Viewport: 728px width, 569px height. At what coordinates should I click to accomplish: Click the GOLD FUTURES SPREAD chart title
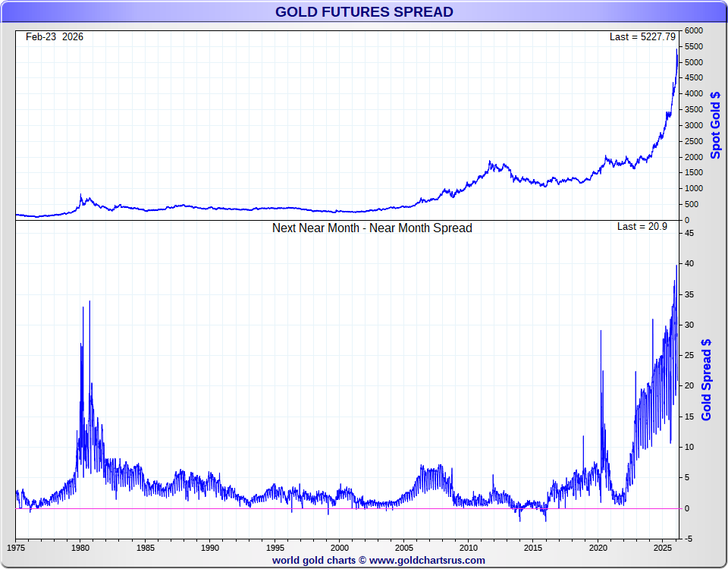364,12
